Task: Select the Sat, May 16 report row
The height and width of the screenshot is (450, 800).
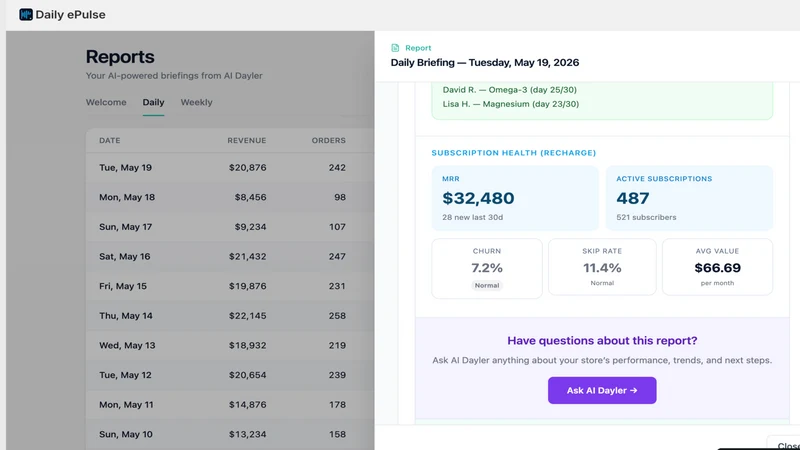Action: tap(230, 256)
